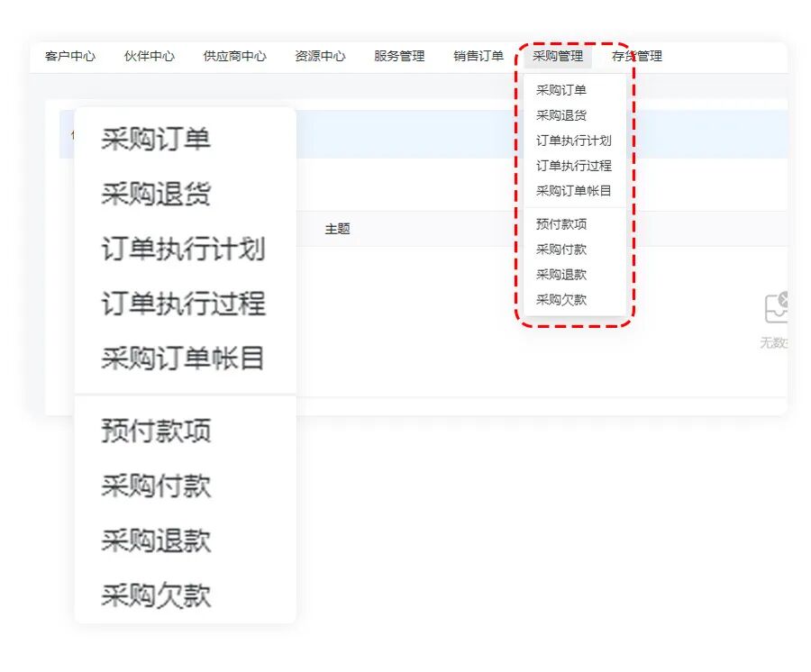Select 订单执行计划 from the dropdown menu
The width and height of the screenshot is (811, 672).
pyautogui.click(x=568, y=141)
